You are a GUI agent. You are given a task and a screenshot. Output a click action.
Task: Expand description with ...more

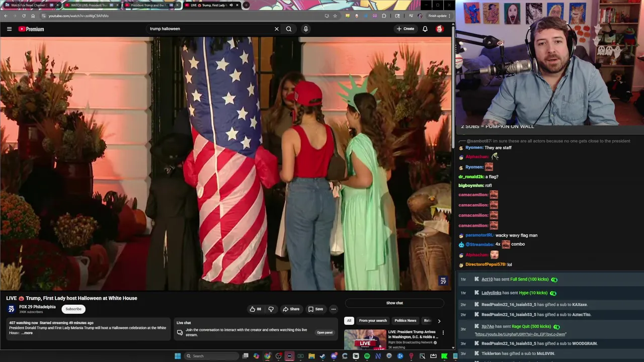(x=27, y=333)
